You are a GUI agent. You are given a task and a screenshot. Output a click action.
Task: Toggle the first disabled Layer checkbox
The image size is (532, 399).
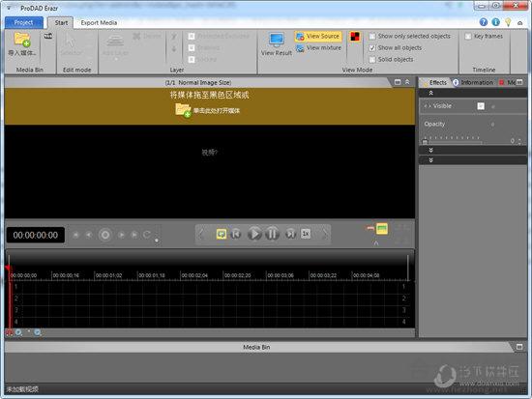[x=192, y=36]
